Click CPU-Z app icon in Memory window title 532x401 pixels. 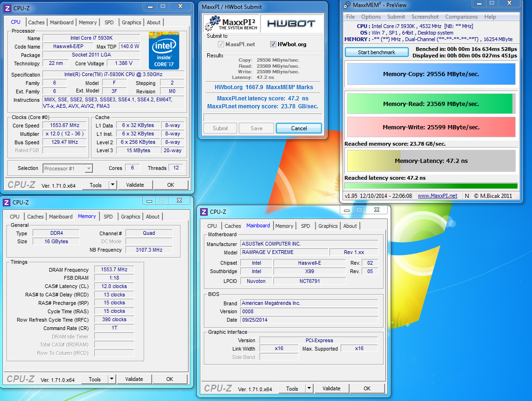[x=7, y=203]
